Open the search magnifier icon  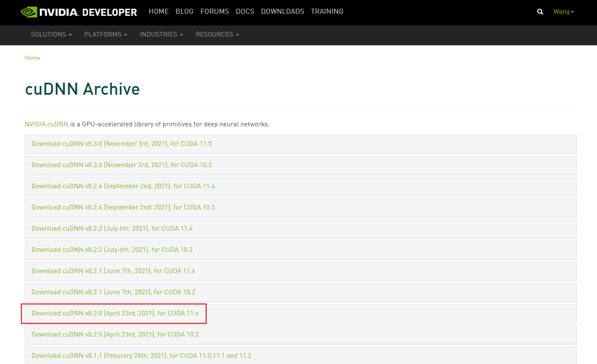540,12
